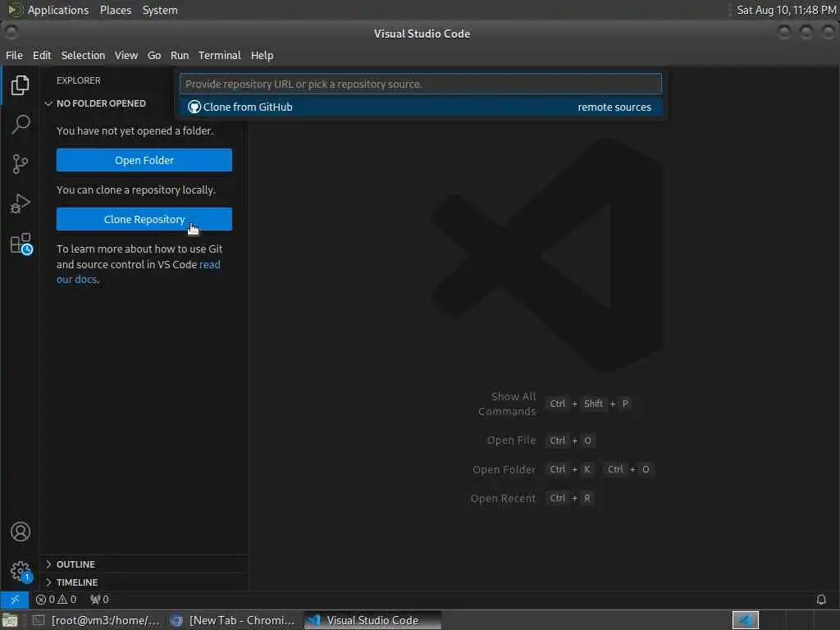Click the Open Folder button
The height and width of the screenshot is (630, 840).
tap(144, 160)
